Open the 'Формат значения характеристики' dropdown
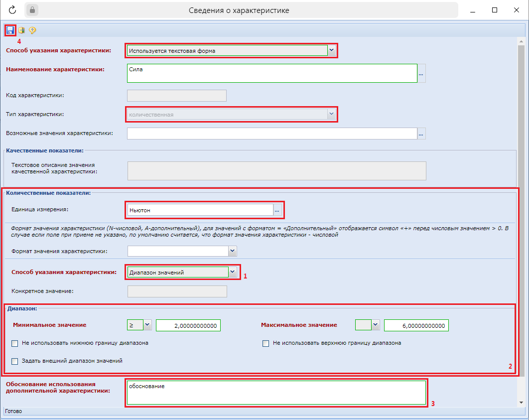The image size is (529, 420). click(232, 251)
